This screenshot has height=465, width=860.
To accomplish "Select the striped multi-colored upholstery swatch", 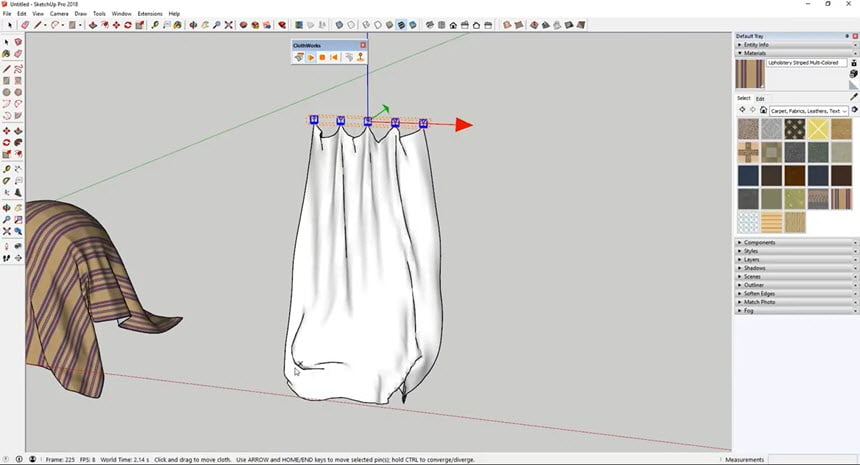I will [x=841, y=199].
